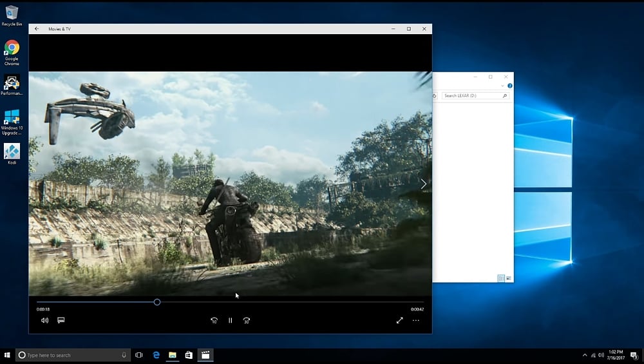
Task: Switch the video to full screen
Action: [400, 320]
